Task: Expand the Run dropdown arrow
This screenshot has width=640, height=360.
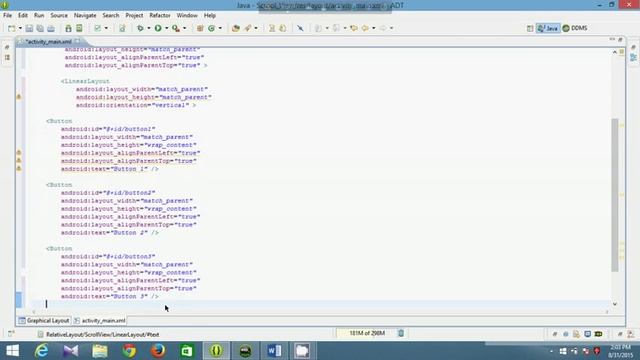Action: point(167,28)
